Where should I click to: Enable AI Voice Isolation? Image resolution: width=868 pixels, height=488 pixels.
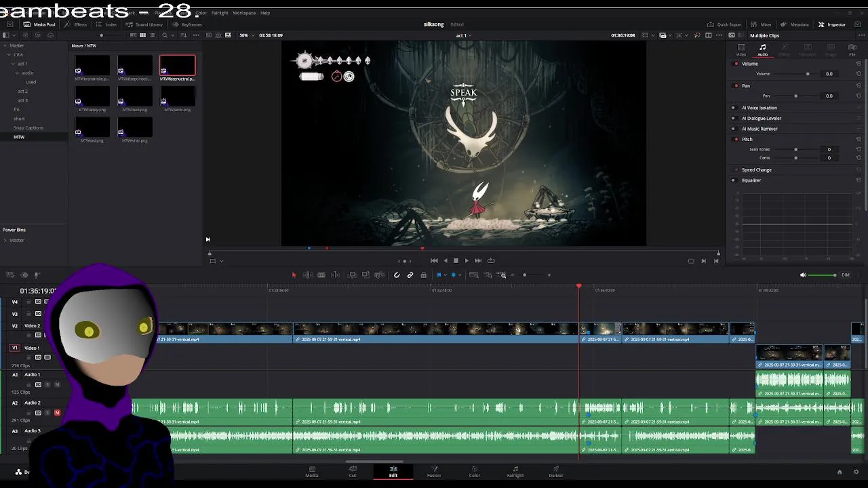click(x=733, y=108)
